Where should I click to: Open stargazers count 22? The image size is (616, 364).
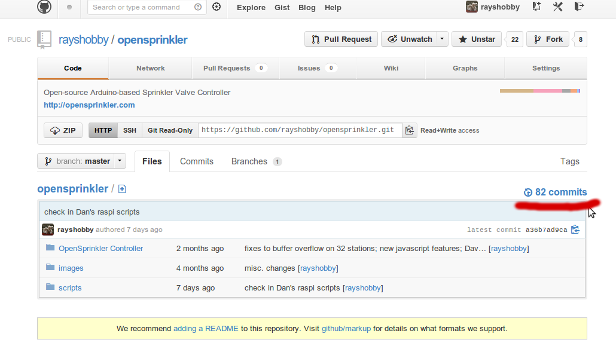(515, 39)
